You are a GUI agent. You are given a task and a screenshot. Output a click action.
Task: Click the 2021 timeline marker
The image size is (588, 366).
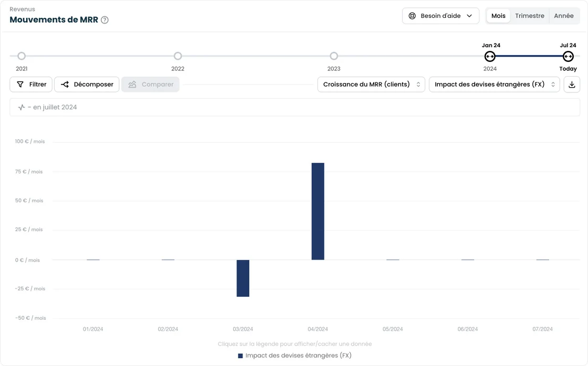[22, 56]
